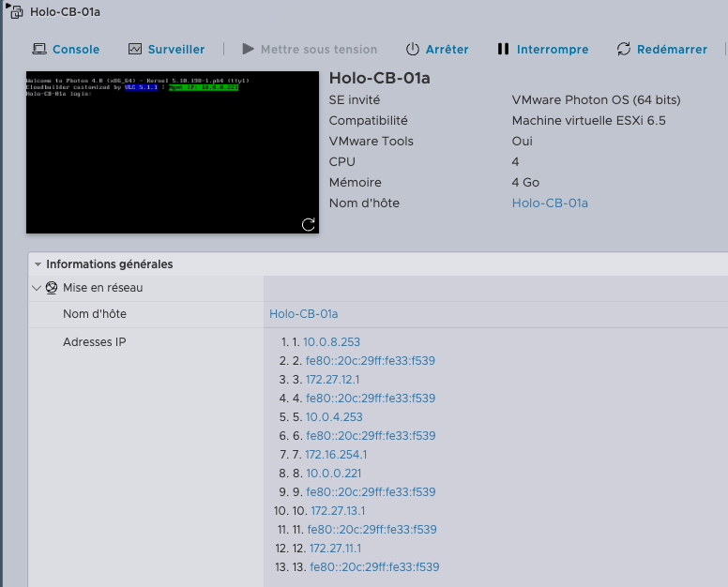Image resolution: width=728 pixels, height=587 pixels.
Task: Click the Mise en réseau network icon
Action: coord(53,288)
